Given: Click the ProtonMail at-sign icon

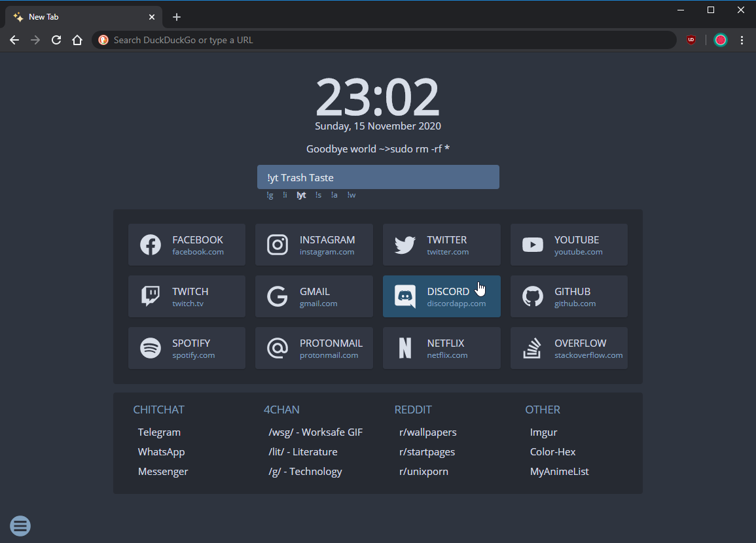Looking at the screenshot, I should pyautogui.click(x=278, y=348).
